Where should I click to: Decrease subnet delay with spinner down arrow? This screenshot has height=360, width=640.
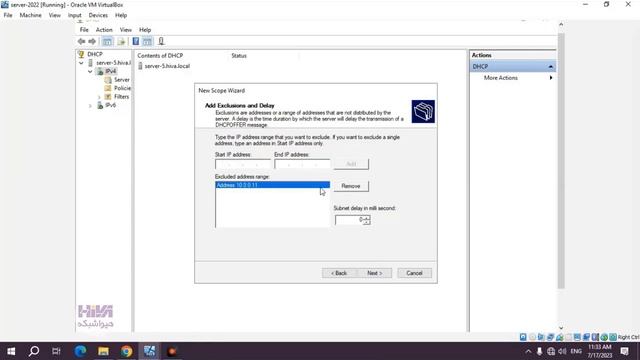click(367, 222)
